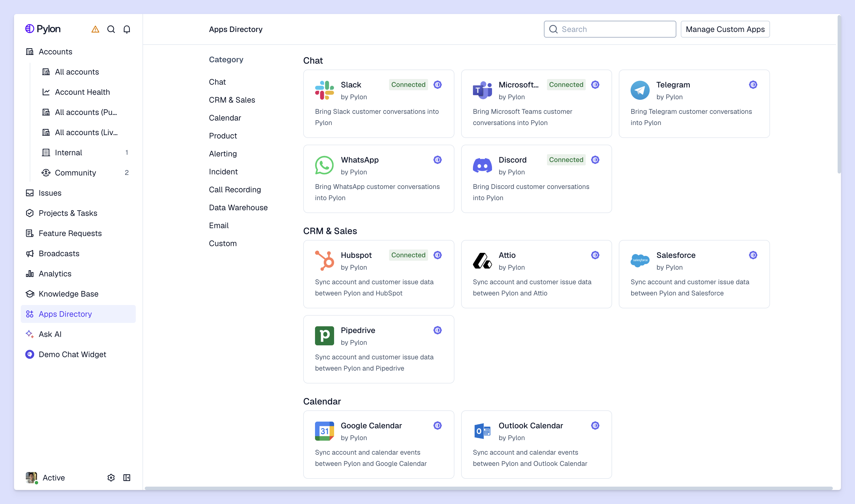
Task: Click Connected badge on Hubspot card
Action: point(408,255)
